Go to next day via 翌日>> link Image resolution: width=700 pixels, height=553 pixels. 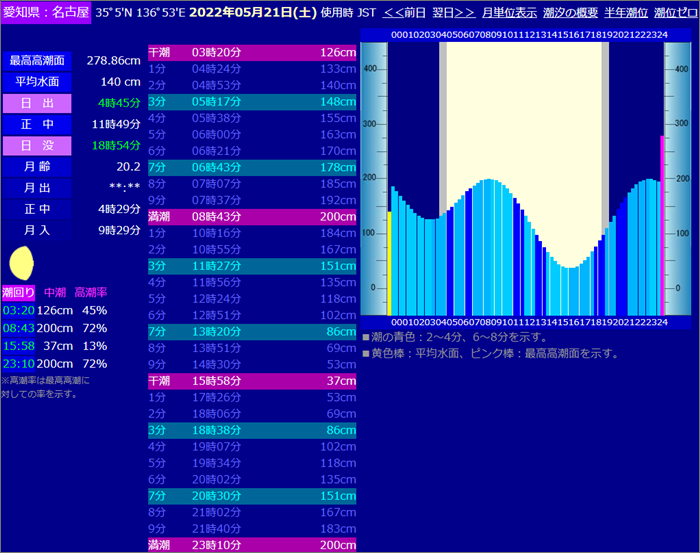pyautogui.click(x=454, y=12)
